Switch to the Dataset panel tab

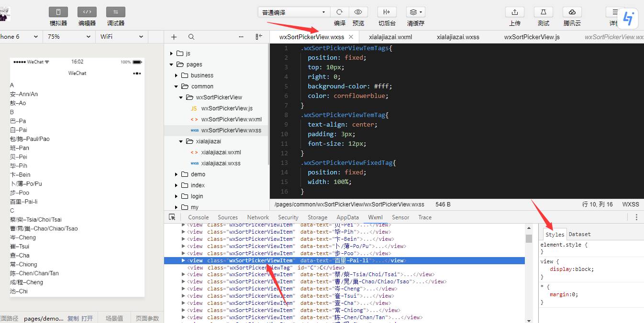579,234
